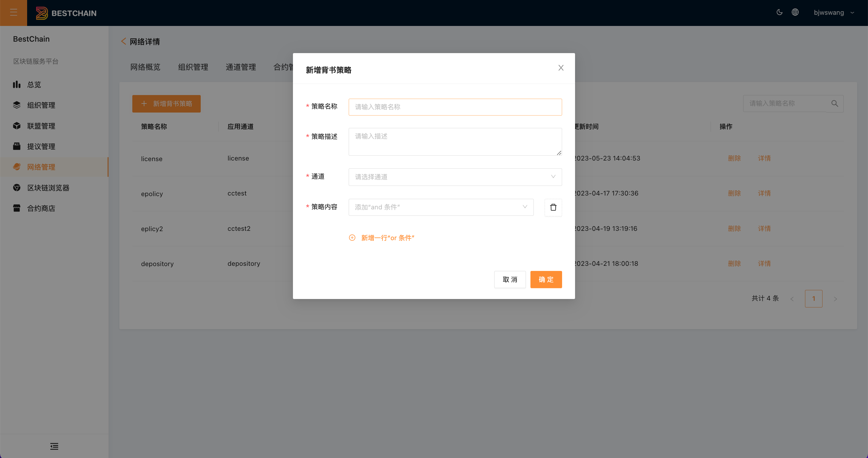Open the 通道 select dropdown
Viewport: 868px width, 458px height.
(455, 177)
